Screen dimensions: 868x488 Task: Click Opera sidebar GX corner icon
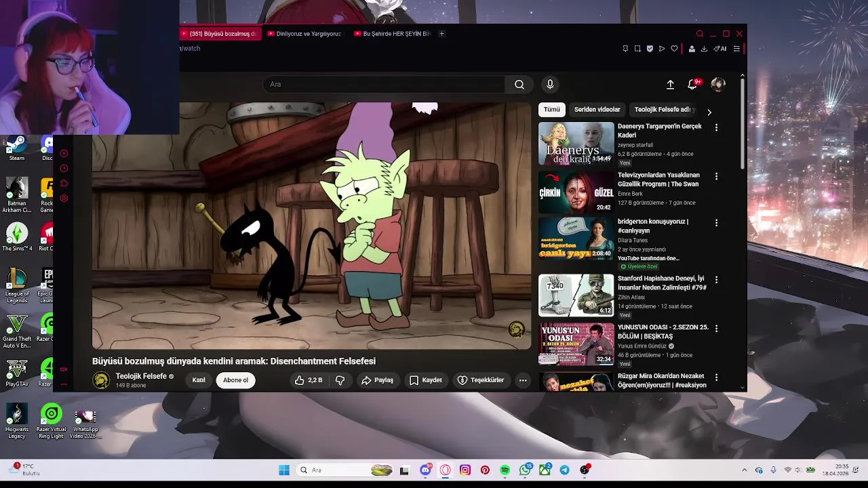[x=64, y=369]
